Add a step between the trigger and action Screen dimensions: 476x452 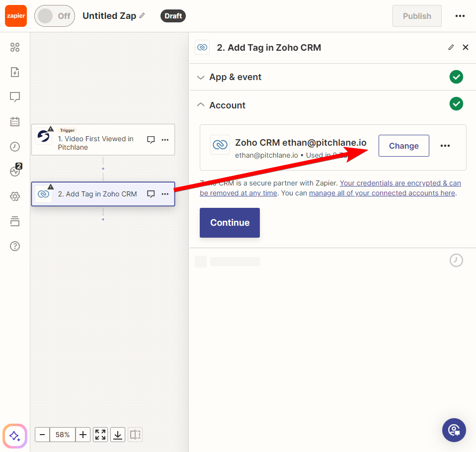pyautogui.click(x=103, y=169)
